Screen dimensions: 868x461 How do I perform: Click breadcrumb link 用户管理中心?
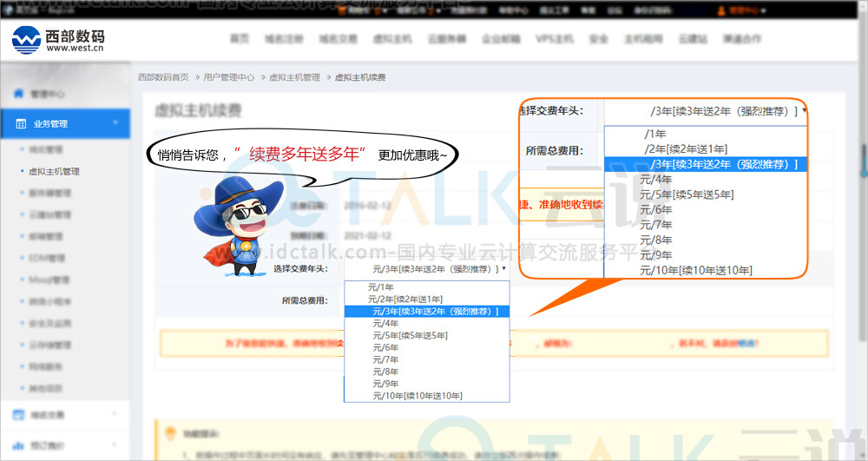click(229, 77)
